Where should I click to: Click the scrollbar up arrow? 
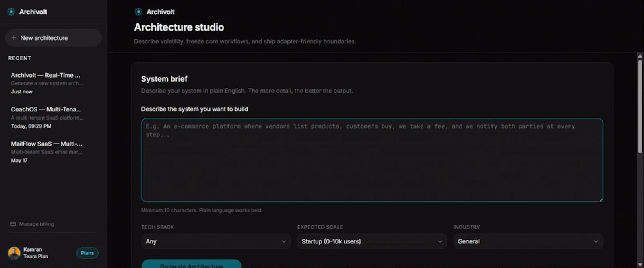click(640, 56)
